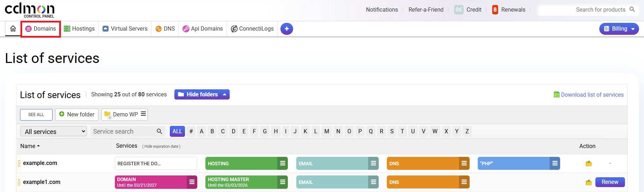
Task: Click the Demo WP folder menu icon
Action: click(143, 114)
